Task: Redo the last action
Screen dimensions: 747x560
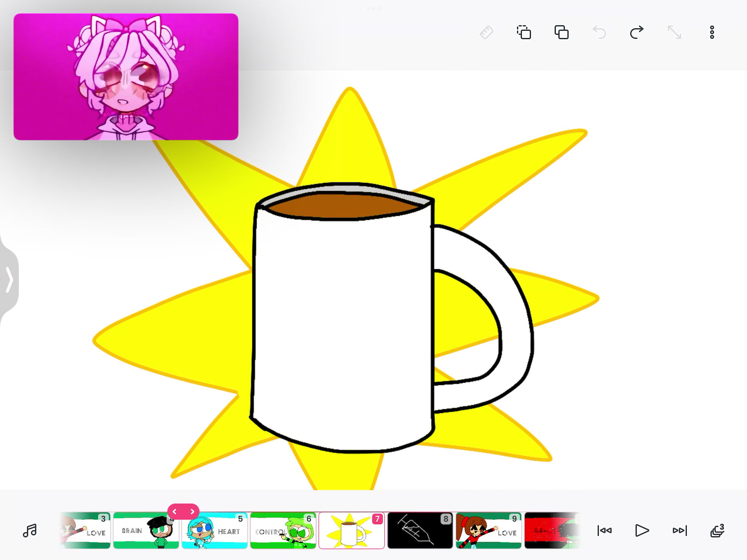Action: tap(637, 32)
